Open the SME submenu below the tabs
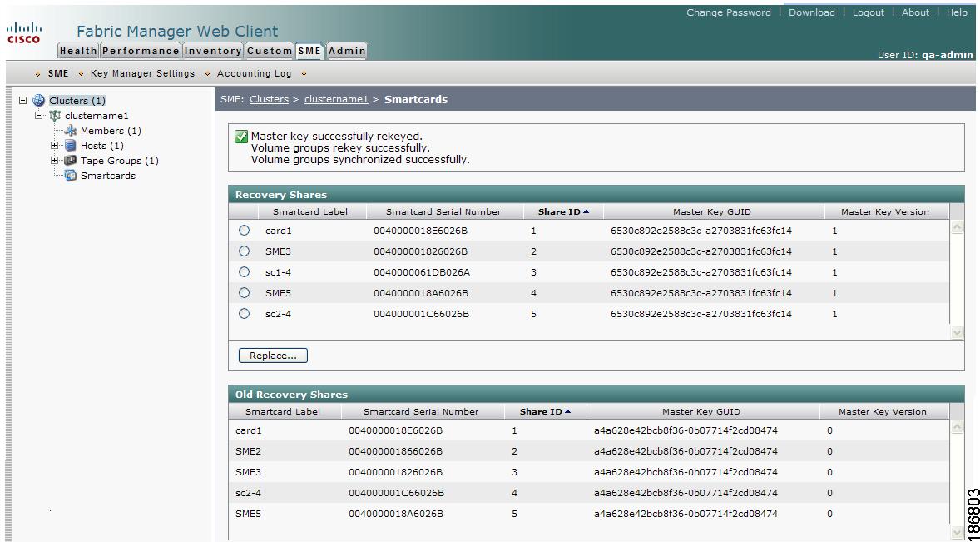The image size is (980, 542). click(x=58, y=74)
